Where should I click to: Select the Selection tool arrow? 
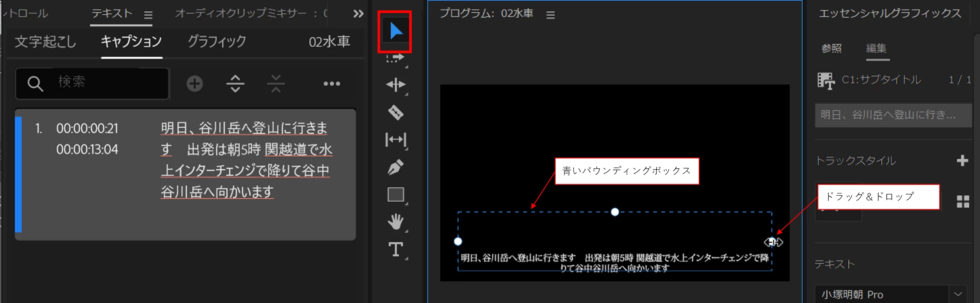tap(395, 32)
